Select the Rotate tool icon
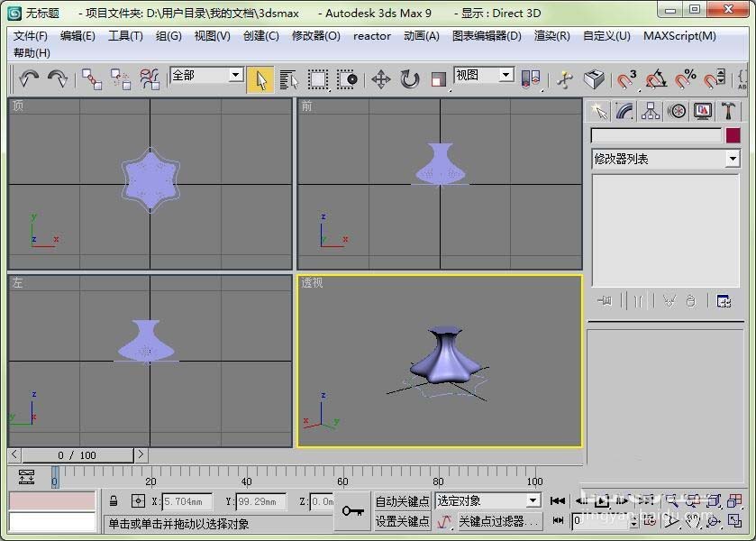756x541 pixels. point(410,79)
